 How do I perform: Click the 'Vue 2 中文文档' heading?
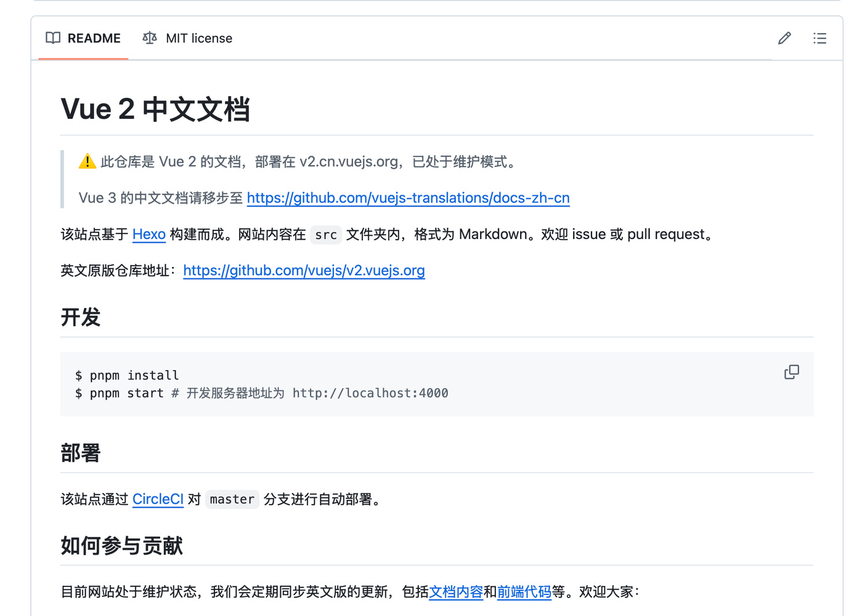pos(155,110)
